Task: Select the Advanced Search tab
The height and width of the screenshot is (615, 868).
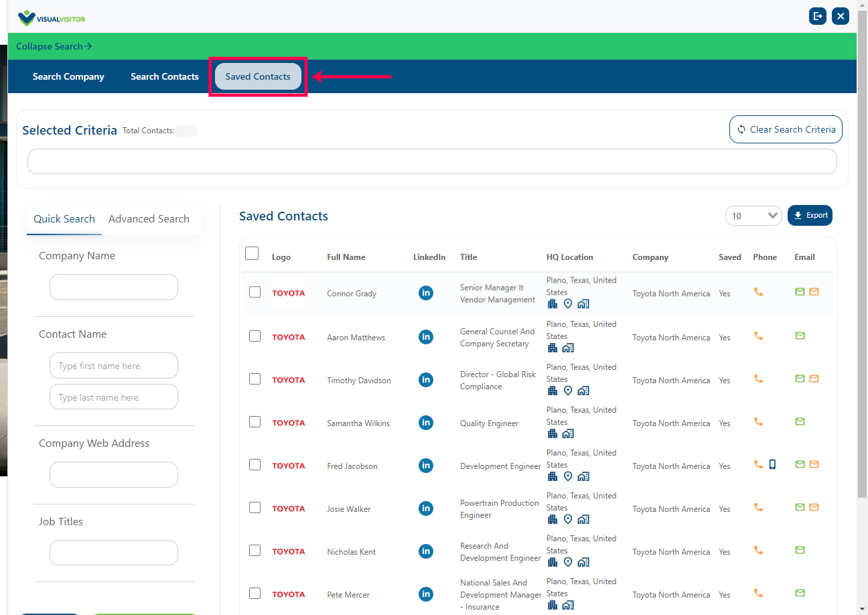Action: point(149,219)
